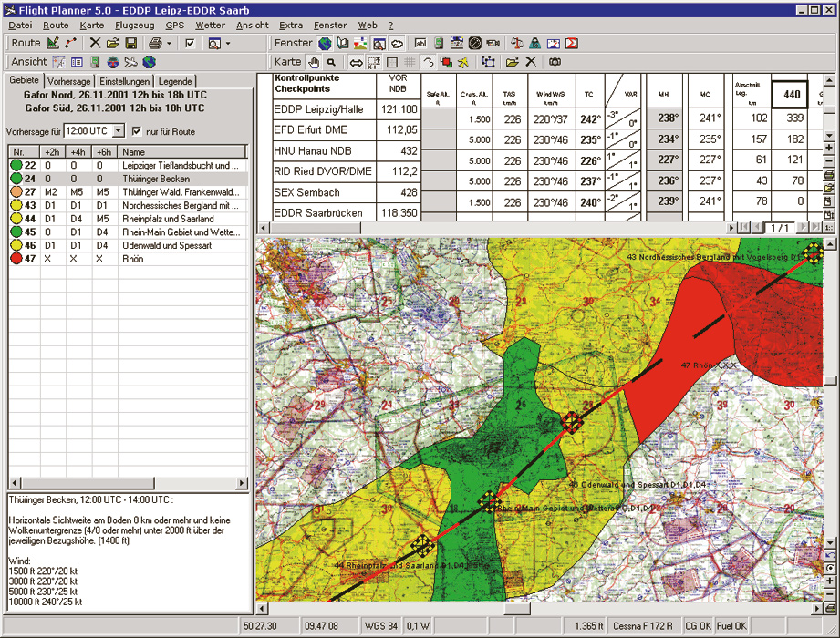The height and width of the screenshot is (638, 840).
Task: Click the yellow airplane icon in Karte toolbar
Action: [463, 63]
